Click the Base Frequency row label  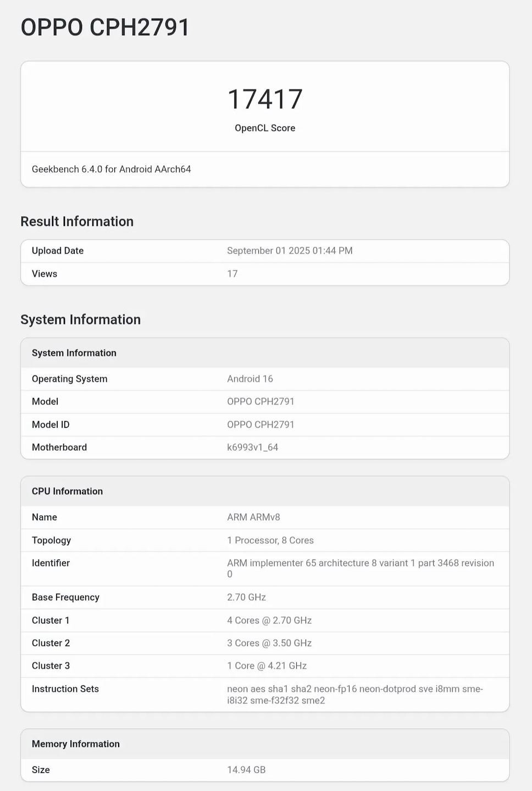[65, 598]
